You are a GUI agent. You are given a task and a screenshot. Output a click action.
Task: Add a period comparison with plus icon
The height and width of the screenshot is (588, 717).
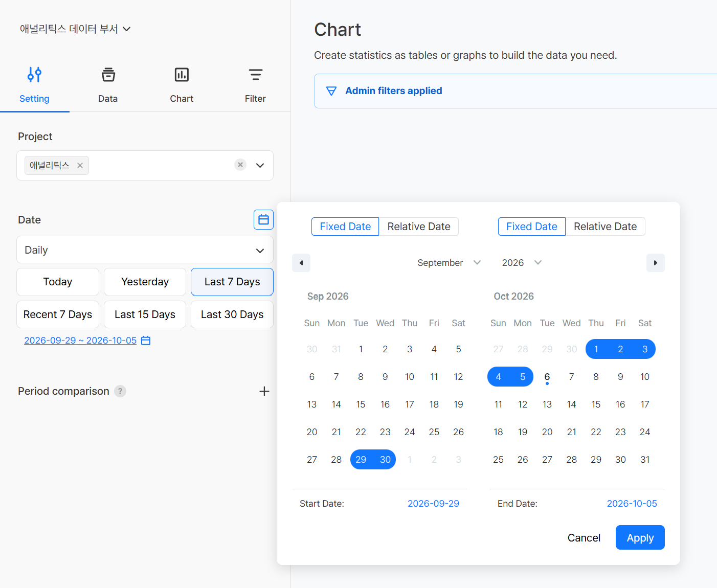click(x=264, y=391)
